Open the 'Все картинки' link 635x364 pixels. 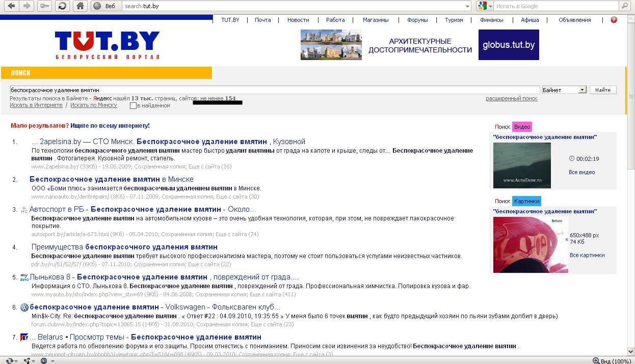pos(587,255)
